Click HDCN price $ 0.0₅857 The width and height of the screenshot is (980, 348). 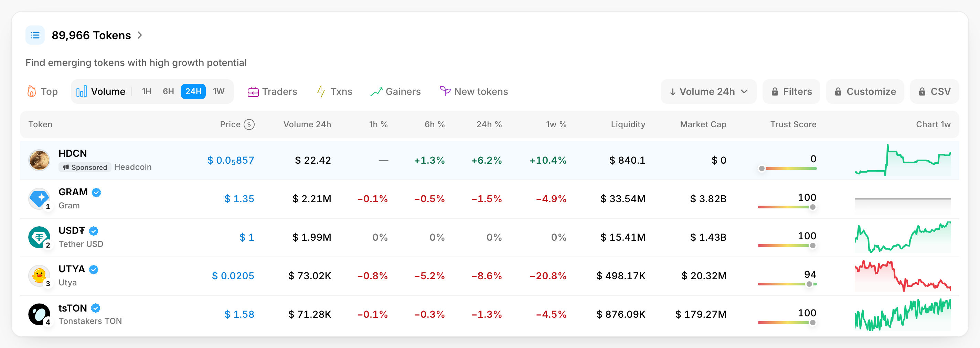coord(231,161)
